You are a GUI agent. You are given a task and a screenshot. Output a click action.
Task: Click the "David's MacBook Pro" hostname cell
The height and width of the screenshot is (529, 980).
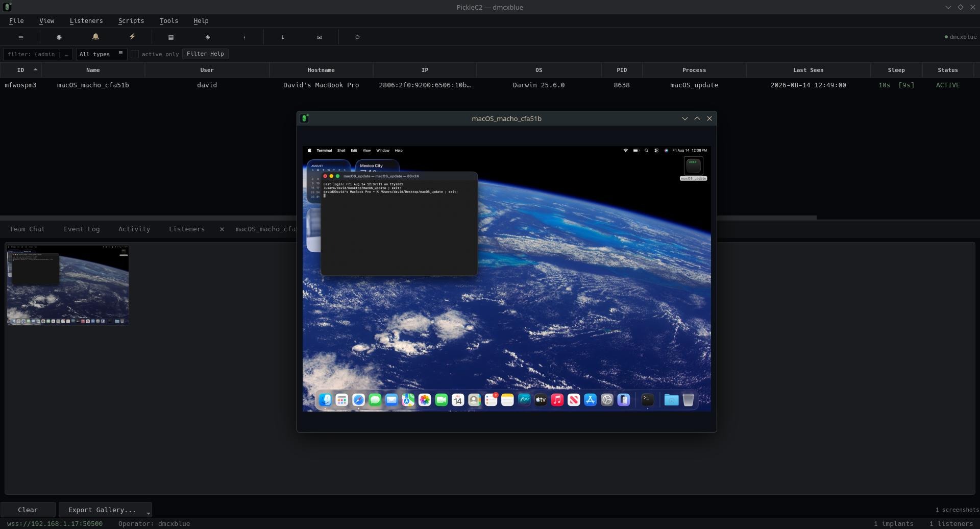[x=321, y=85]
